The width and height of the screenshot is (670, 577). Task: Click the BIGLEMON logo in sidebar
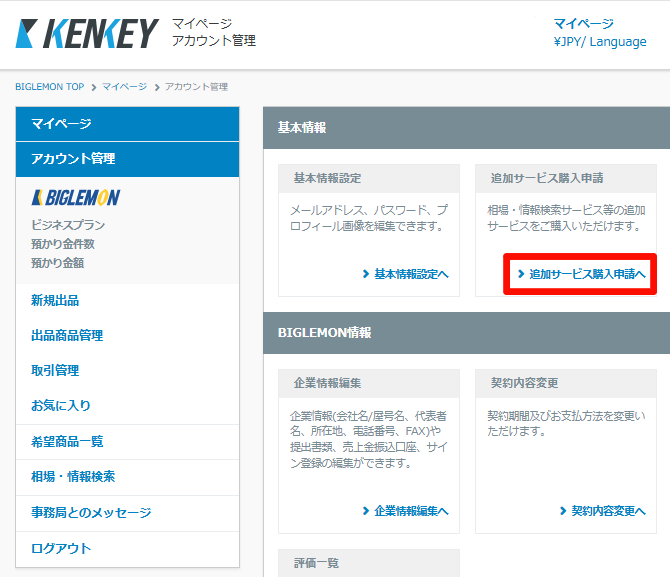pyautogui.click(x=76, y=198)
